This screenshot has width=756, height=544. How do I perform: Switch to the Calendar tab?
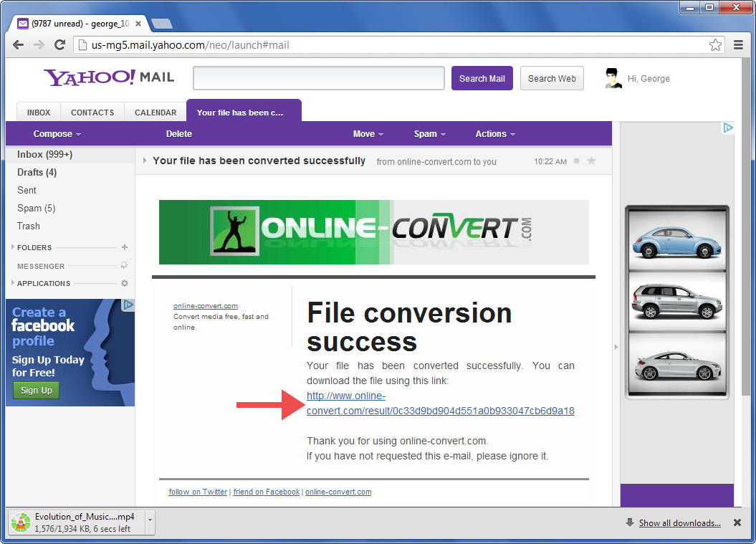point(155,113)
